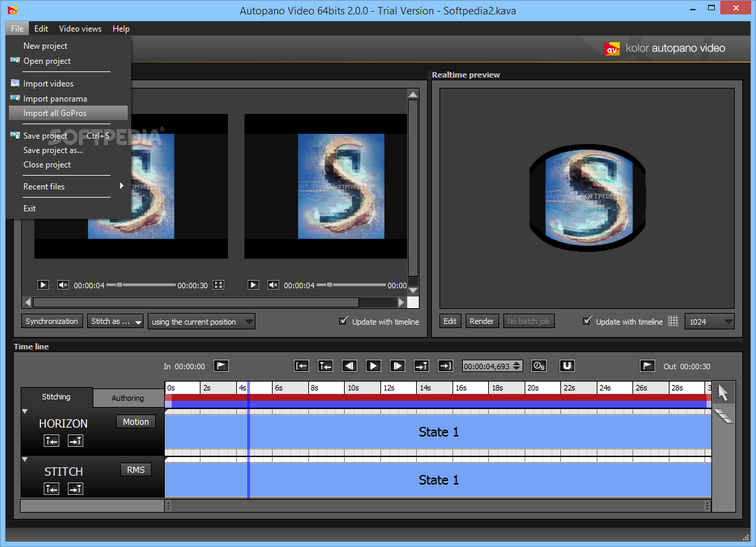Viewport: 756px width, 547px height.
Task: Click the Edit button under Realtime preview
Action: (450, 321)
